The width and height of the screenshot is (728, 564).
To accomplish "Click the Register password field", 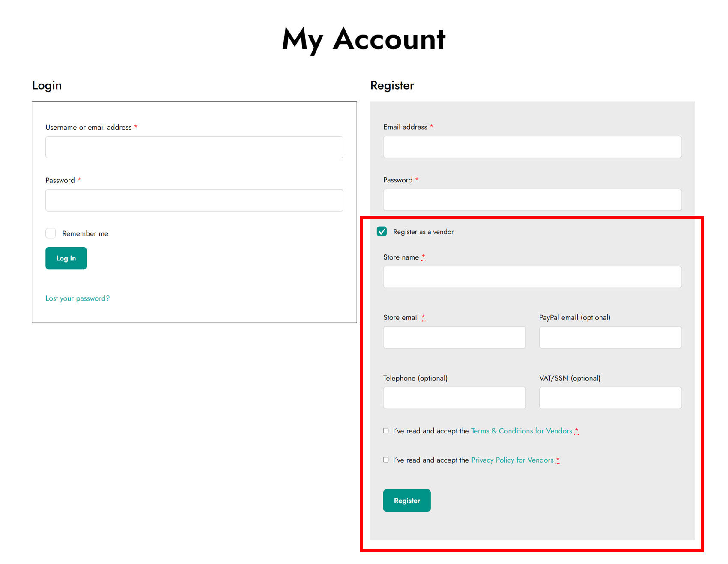I will (x=532, y=200).
